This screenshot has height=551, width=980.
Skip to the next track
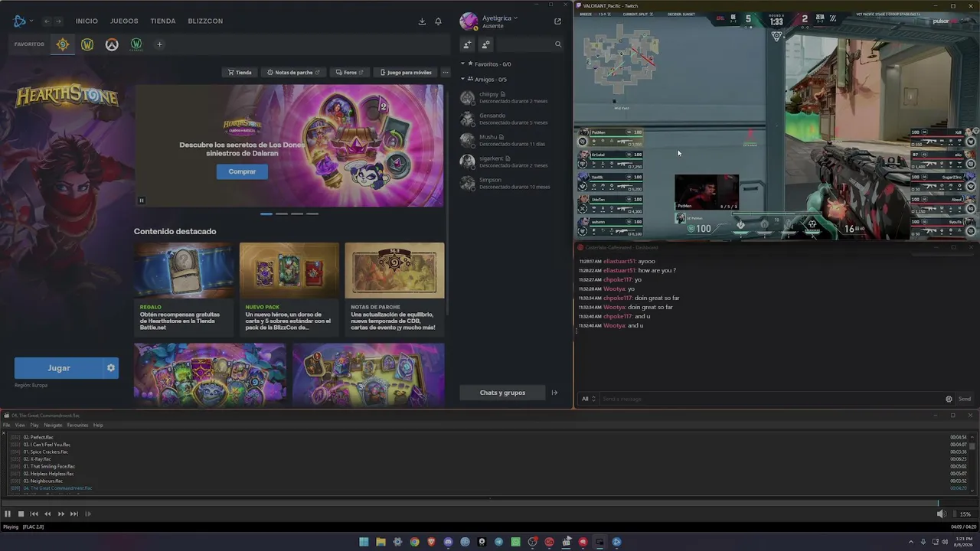point(74,514)
